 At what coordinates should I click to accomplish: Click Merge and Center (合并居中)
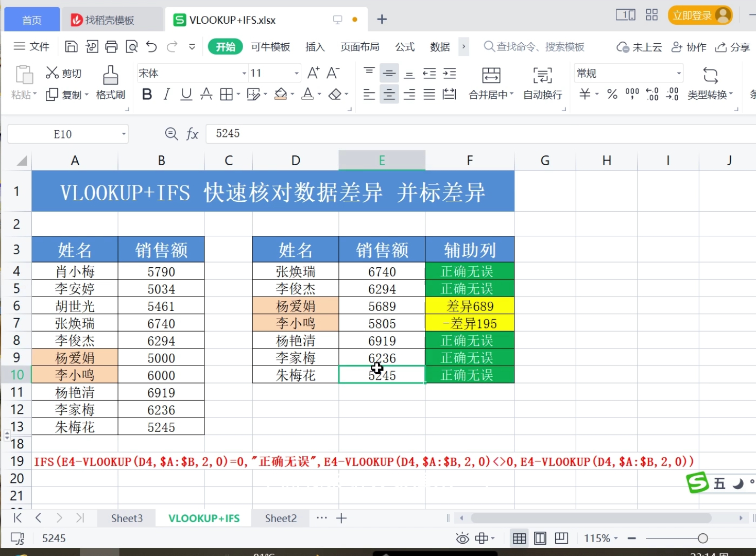(491, 82)
